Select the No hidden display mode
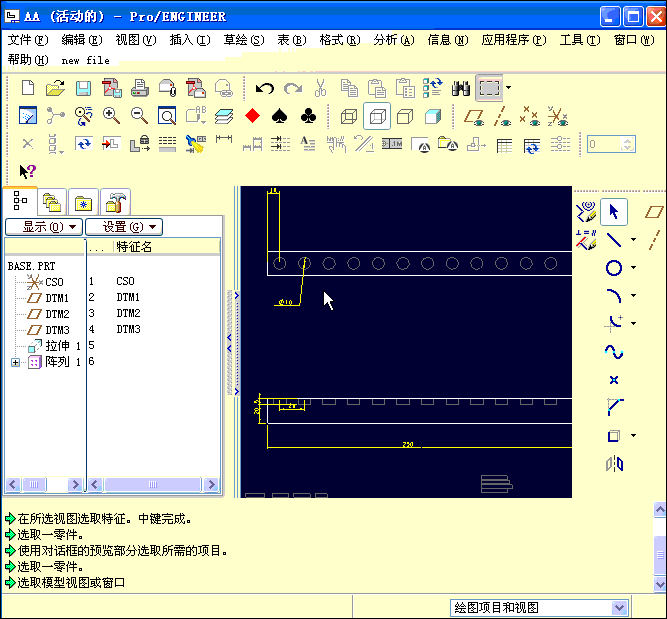The image size is (667, 619). (405, 116)
